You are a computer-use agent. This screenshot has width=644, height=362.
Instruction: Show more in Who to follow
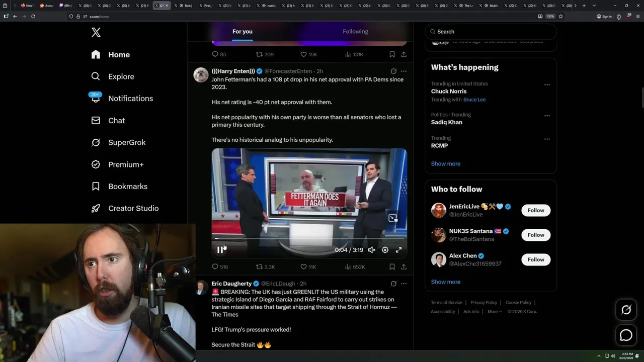coord(446,282)
